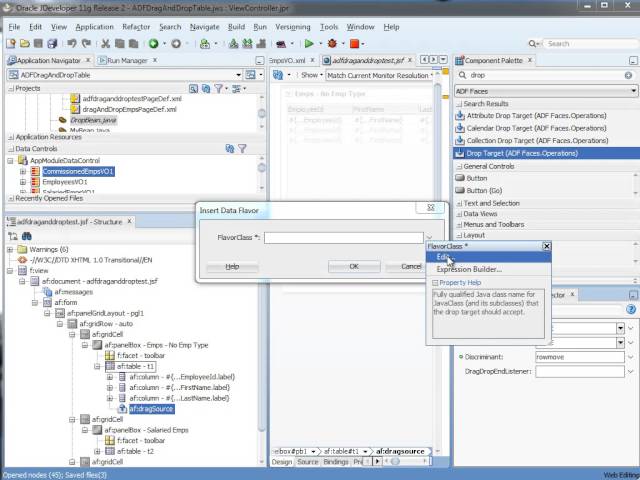640x480 pixels.
Task: Click the DragDropEndListener input field
Action: point(580,371)
